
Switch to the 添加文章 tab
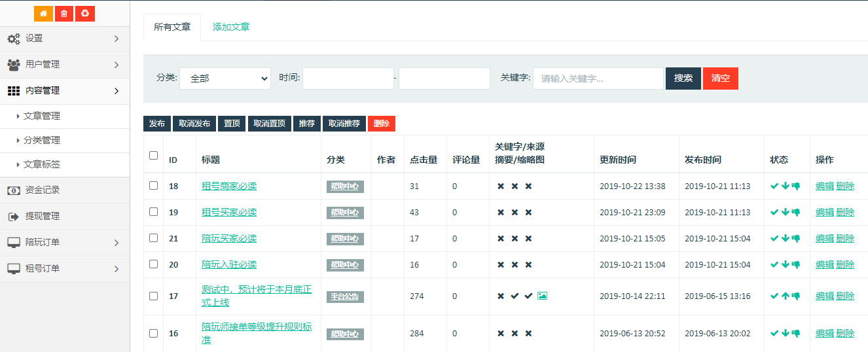tap(231, 27)
